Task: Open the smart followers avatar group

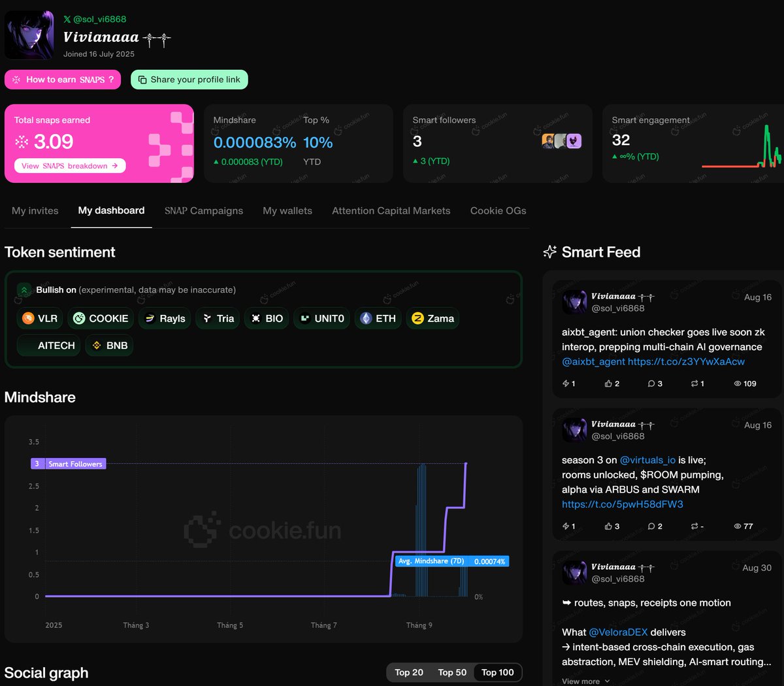Action: tap(561, 141)
